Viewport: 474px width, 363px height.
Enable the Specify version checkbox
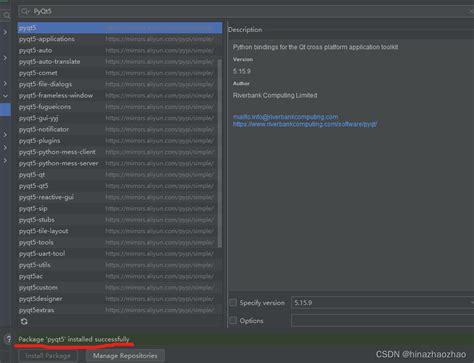(233, 303)
